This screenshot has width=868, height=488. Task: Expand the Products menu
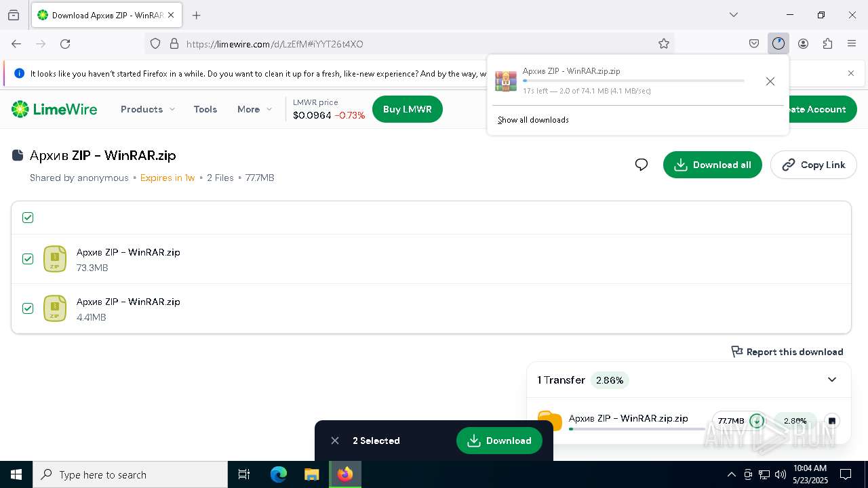147,109
